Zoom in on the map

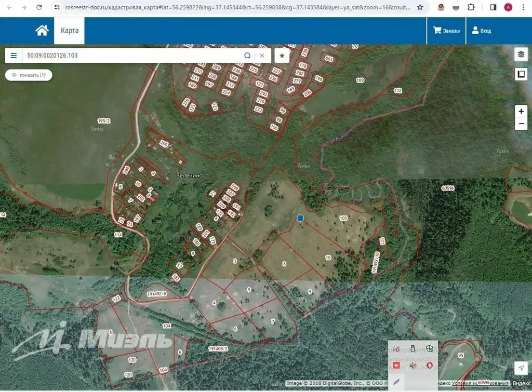point(521,111)
